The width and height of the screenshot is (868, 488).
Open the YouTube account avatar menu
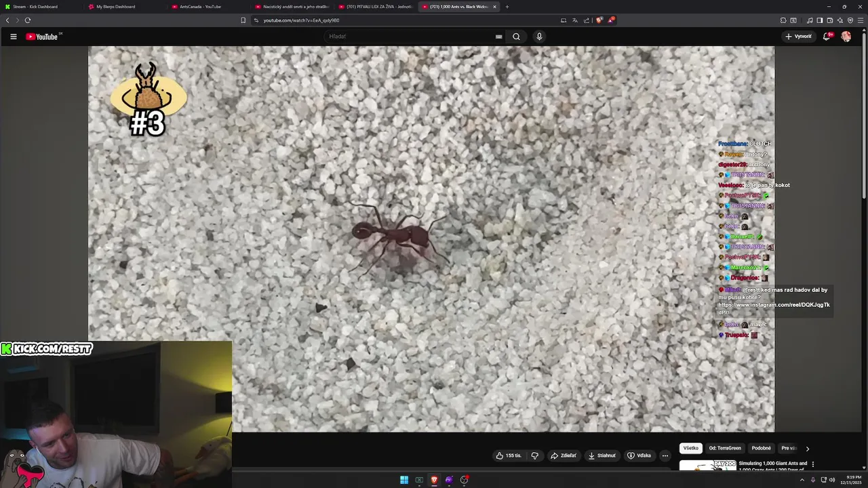click(846, 37)
